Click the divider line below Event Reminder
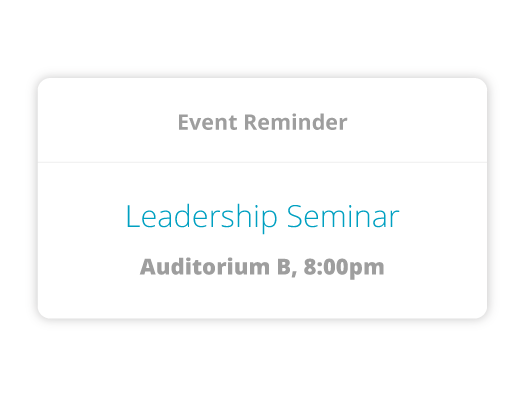The width and height of the screenshot is (523, 413). [x=262, y=162]
